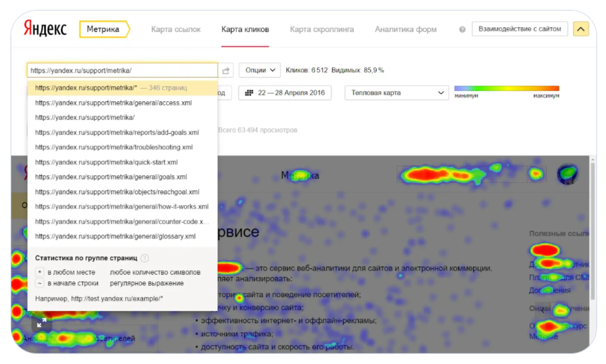The width and height of the screenshot is (606, 364).
Task: Open date range 22 — 28 Апреля 2016
Action: 285,92
